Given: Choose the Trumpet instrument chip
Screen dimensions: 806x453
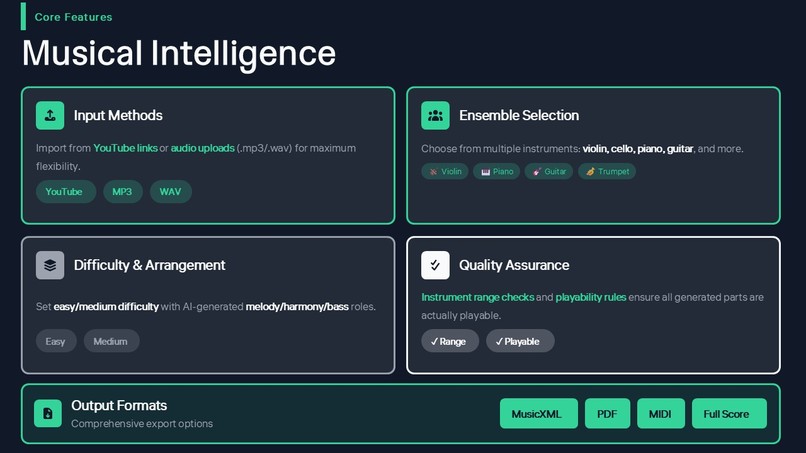Looking at the screenshot, I should [607, 171].
